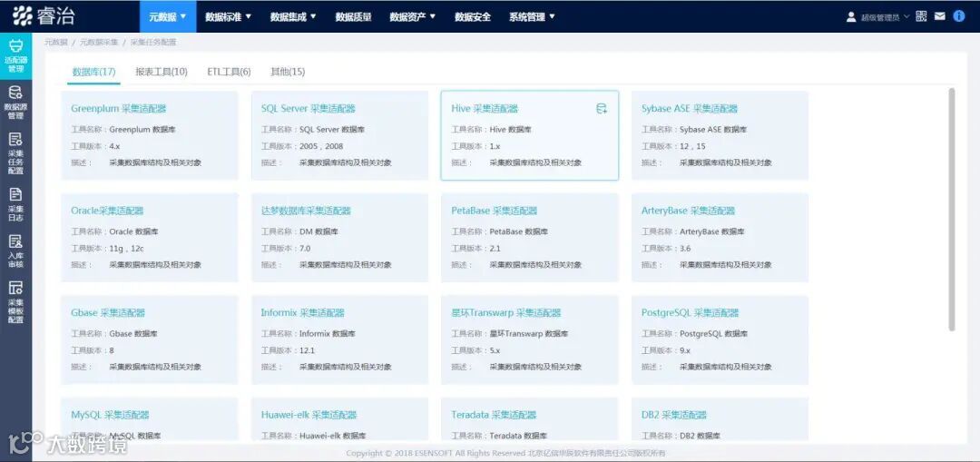The image size is (980, 462).
Task: Click the version text '12，15'
Action: pos(692,146)
